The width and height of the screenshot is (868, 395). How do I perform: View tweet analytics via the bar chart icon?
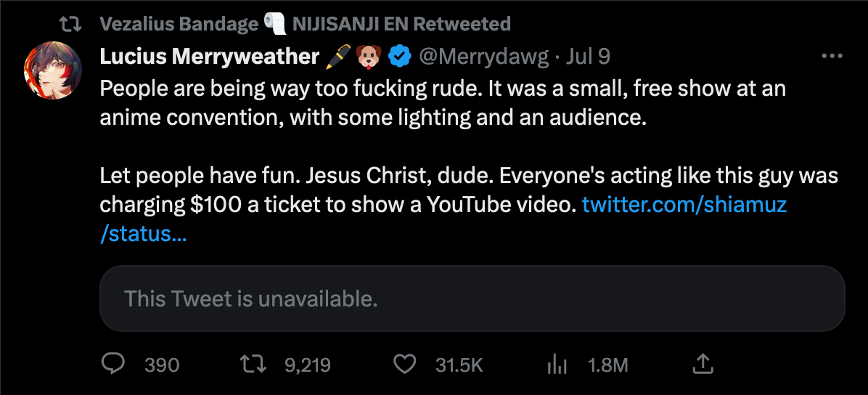555,364
